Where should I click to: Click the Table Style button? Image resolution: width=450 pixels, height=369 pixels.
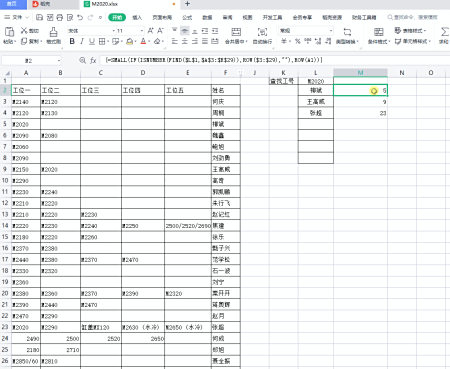click(x=410, y=31)
